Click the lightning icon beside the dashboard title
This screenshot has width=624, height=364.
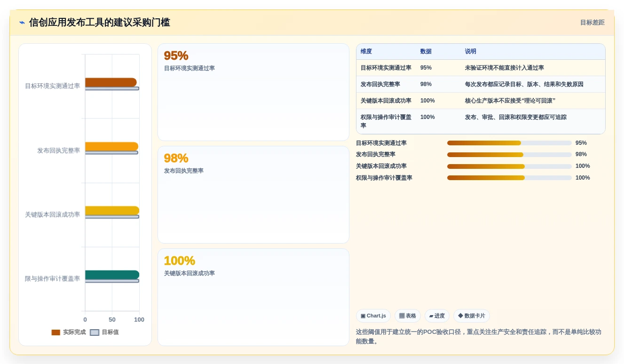tap(22, 23)
